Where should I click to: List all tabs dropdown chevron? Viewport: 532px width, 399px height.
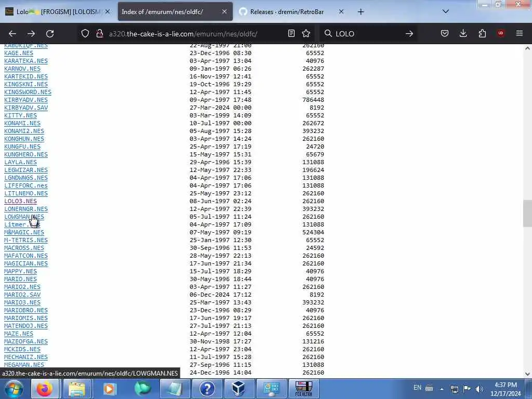coord(446,11)
